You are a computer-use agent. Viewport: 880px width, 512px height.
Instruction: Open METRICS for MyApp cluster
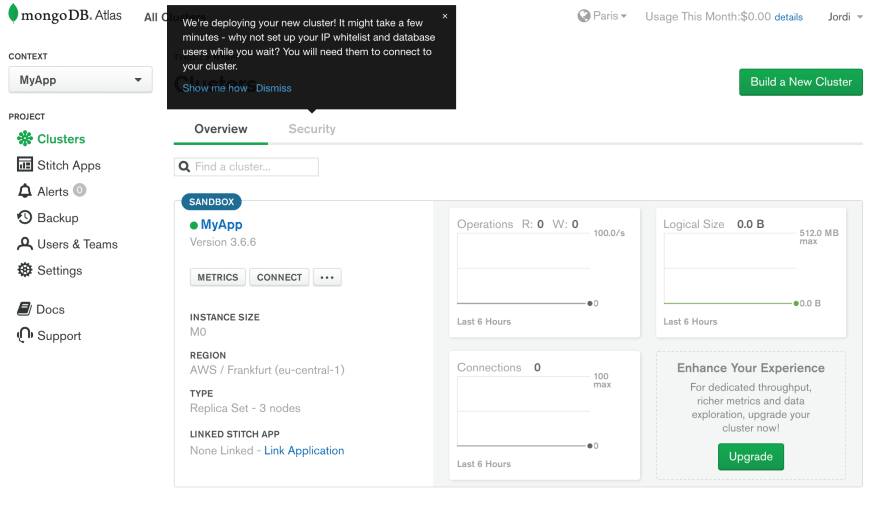tap(218, 277)
